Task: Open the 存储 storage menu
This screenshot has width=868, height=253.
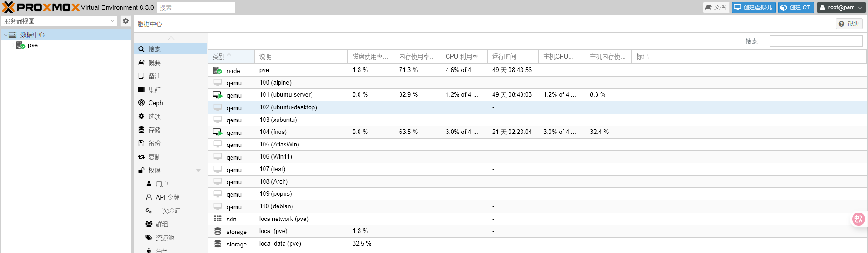Action: click(x=155, y=130)
